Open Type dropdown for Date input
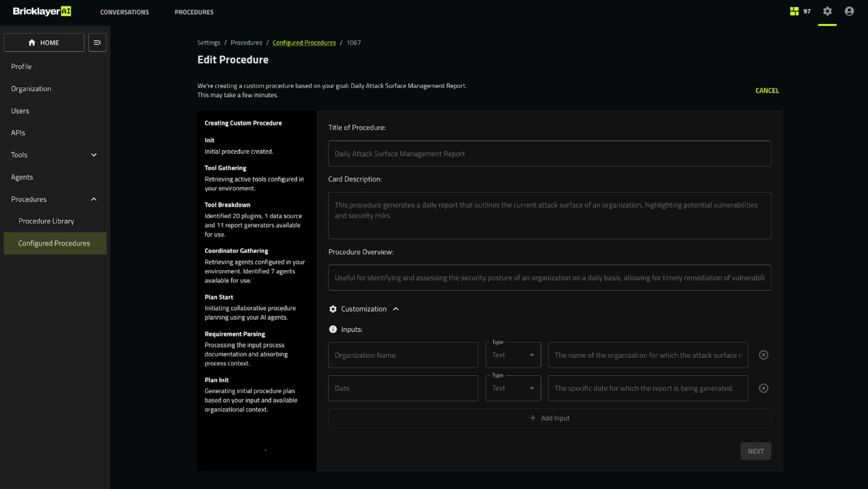The width and height of the screenshot is (868, 489). 513,388
